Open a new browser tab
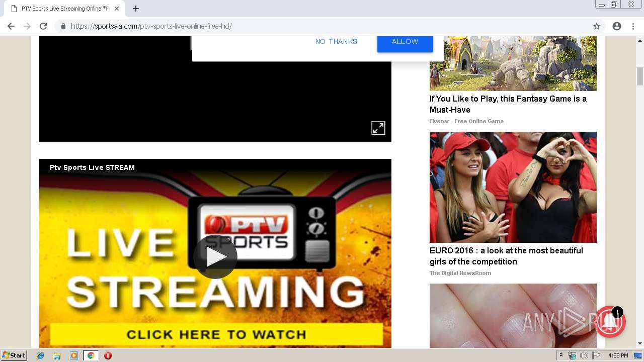The image size is (644, 362). (136, 9)
